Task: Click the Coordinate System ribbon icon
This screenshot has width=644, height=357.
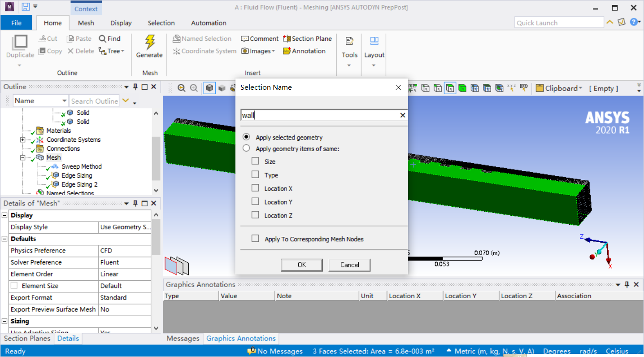Action: point(177,51)
